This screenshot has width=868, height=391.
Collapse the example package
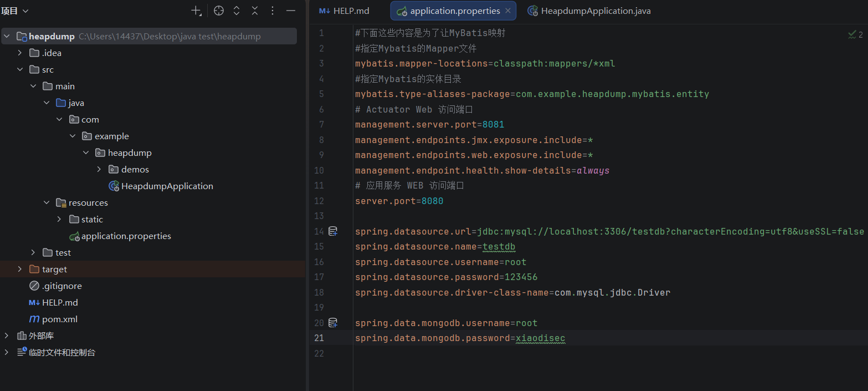[x=73, y=136]
